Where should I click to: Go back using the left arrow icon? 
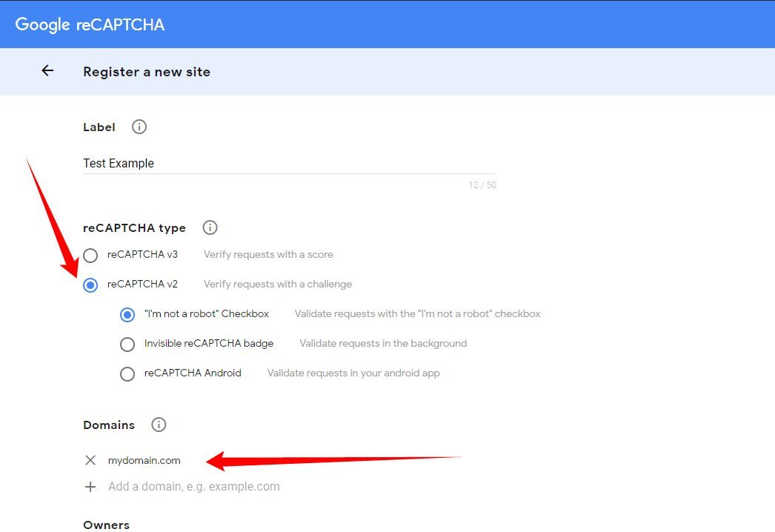tap(47, 71)
